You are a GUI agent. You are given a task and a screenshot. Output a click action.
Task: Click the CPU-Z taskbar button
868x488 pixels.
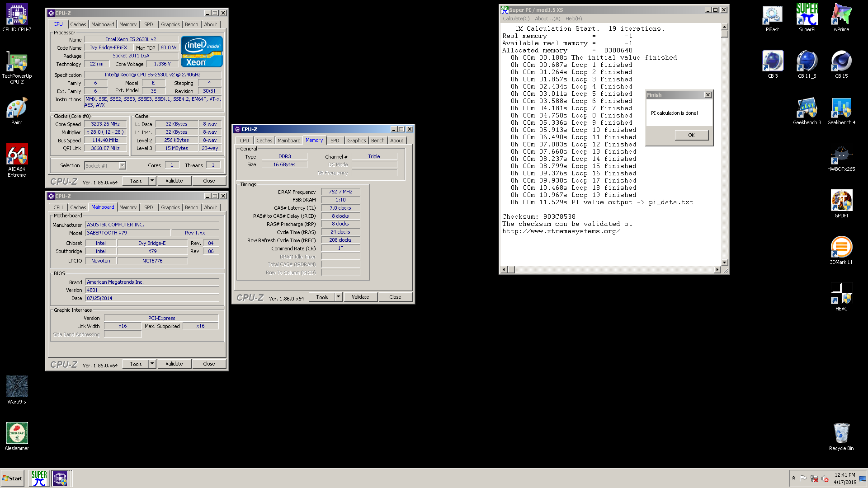[60, 478]
